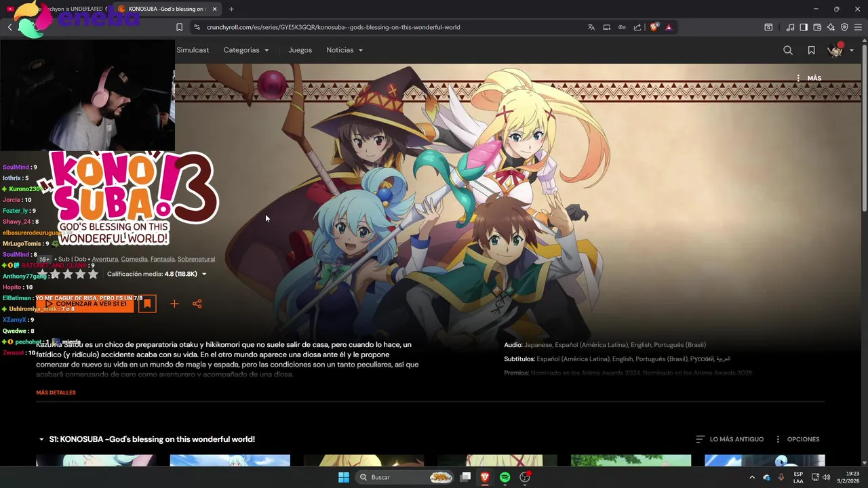Click the Sobrenatural genre link
Viewport: 868px width, 488px height.
[196, 259]
